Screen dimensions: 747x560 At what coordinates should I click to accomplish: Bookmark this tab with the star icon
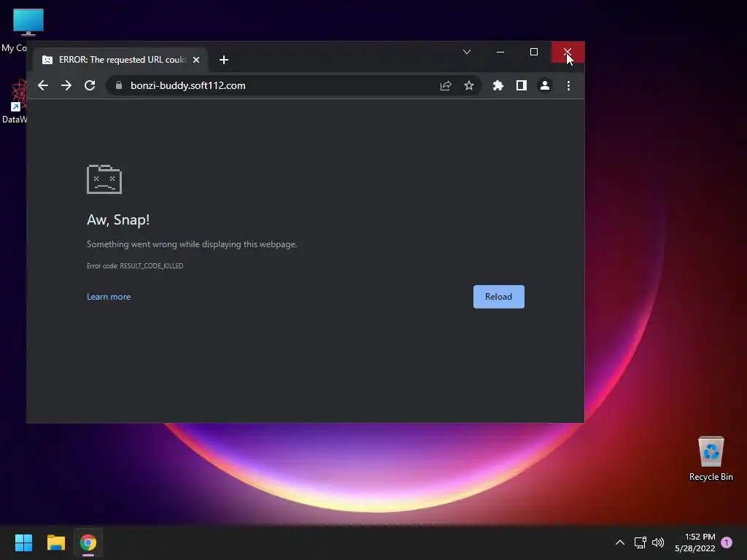pyautogui.click(x=469, y=86)
